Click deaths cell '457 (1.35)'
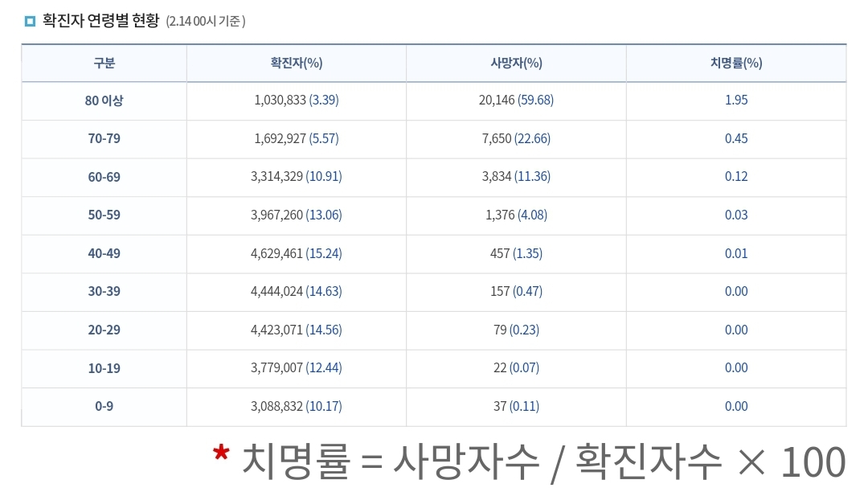Viewport: 868px width, 488px height. [516, 254]
